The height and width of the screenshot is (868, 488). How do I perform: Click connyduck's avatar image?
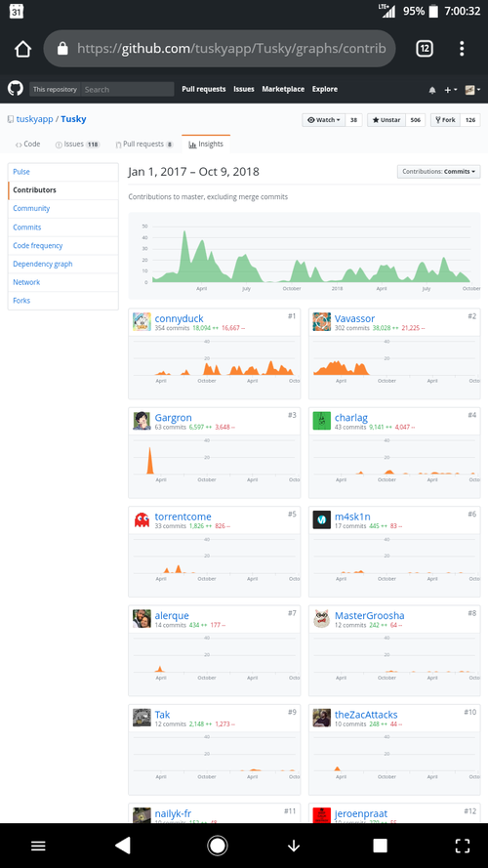pos(142,321)
